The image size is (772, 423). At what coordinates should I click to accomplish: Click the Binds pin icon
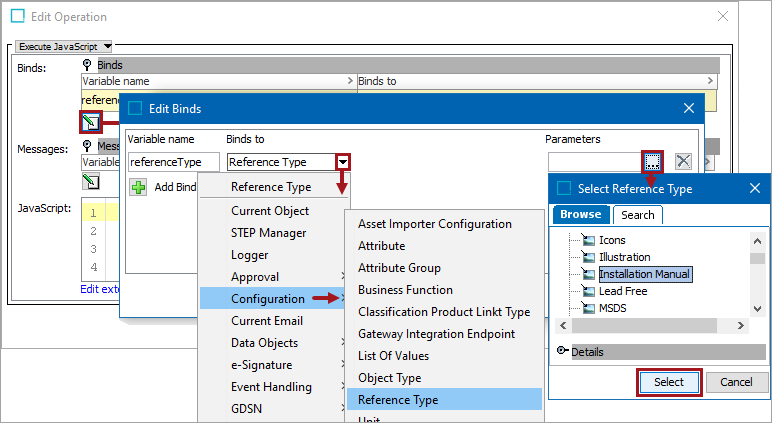coord(87,65)
